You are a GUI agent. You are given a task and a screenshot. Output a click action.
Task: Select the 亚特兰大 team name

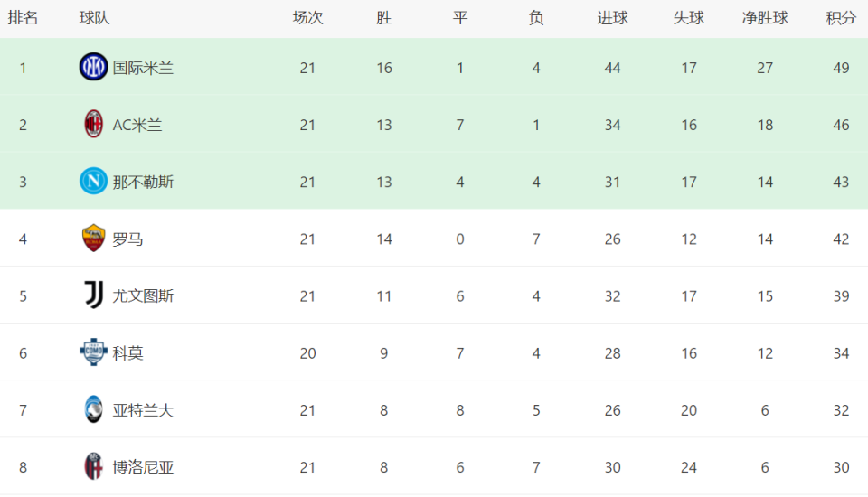143,410
